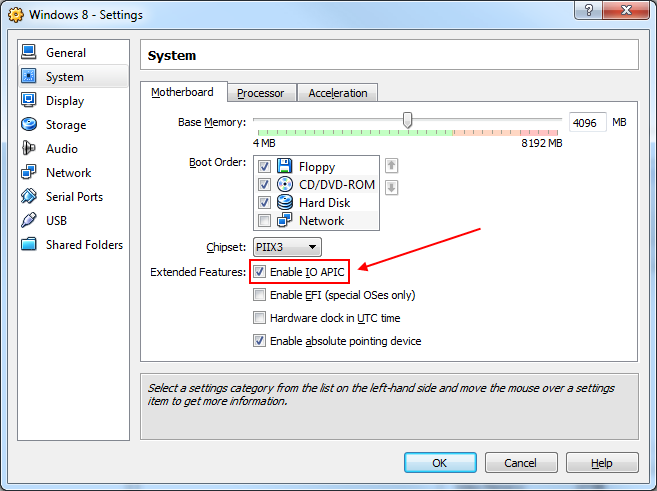Check the Network boot order checkbox
This screenshot has width=657, height=491.
coord(264,221)
